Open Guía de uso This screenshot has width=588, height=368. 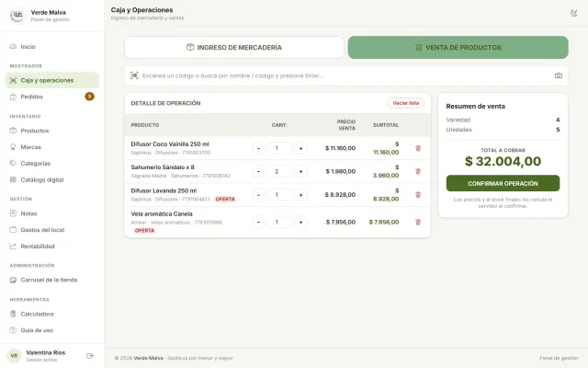click(x=52, y=330)
